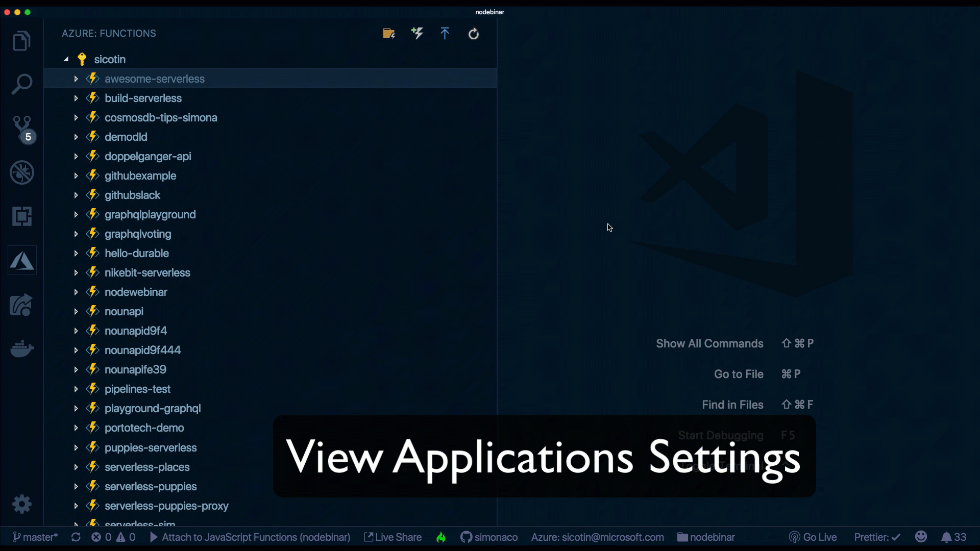
Task: Open the Search view icon
Action: click(21, 84)
